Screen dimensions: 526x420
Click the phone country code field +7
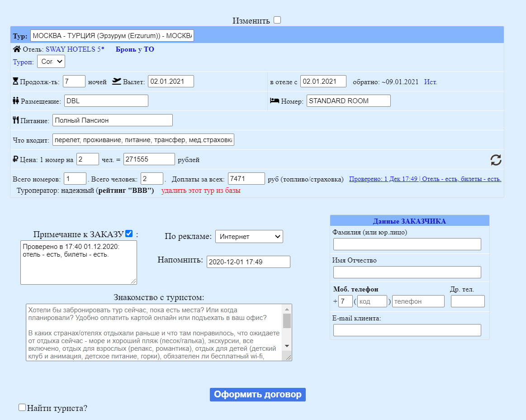click(x=345, y=301)
